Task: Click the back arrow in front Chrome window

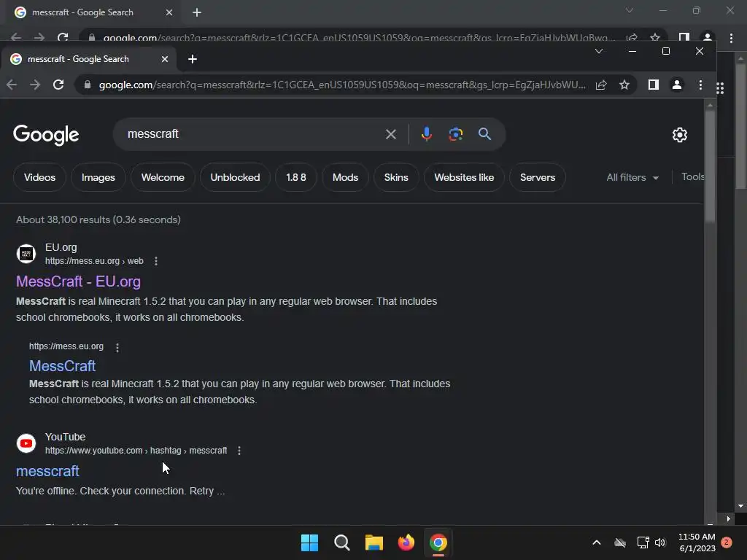Action: coord(12,85)
